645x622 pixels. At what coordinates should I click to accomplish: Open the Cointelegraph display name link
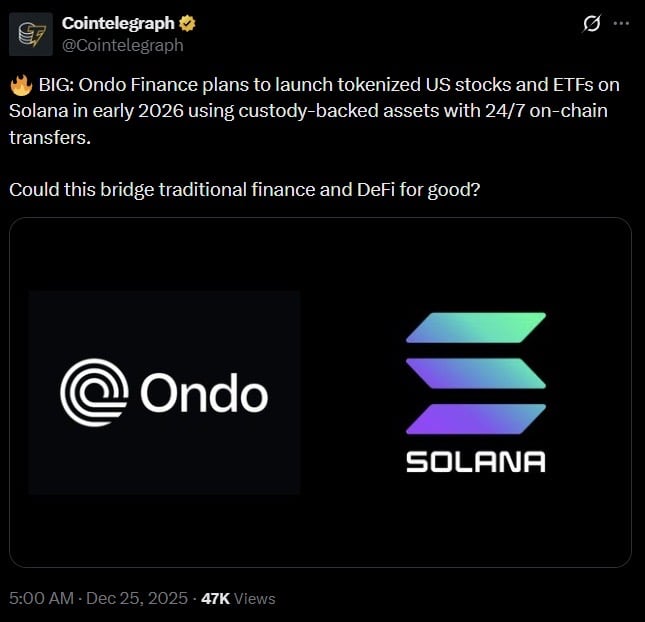click(x=116, y=23)
